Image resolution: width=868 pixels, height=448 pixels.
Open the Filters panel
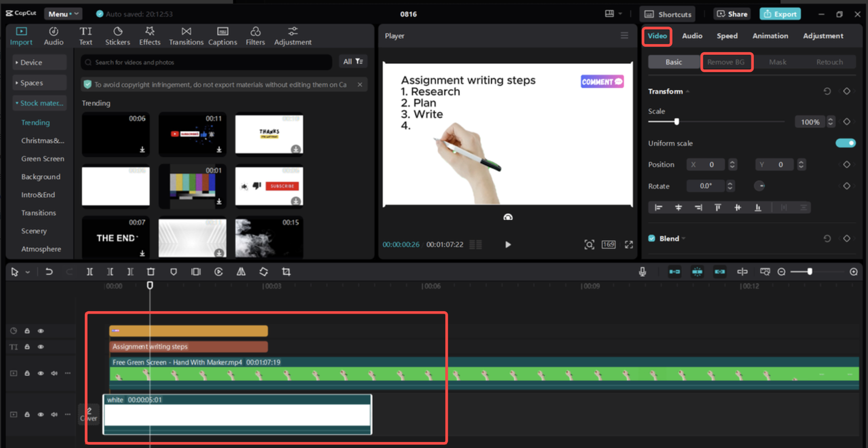[255, 36]
